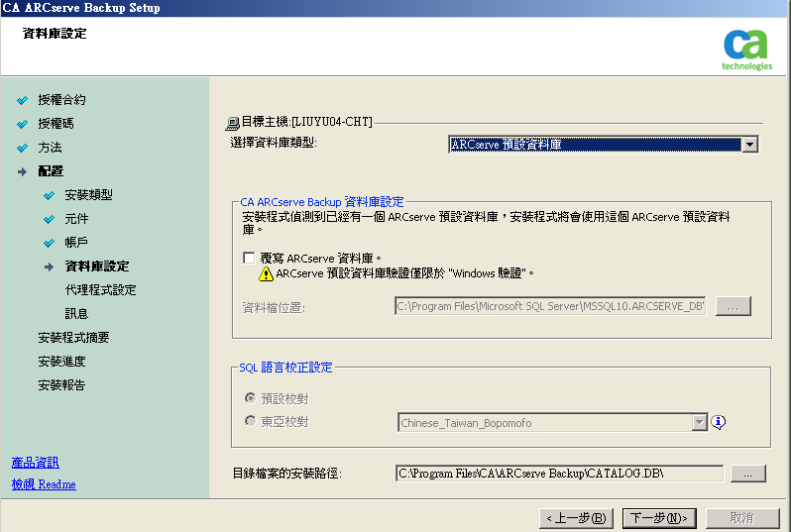Select the 代理程式設定 substep
This screenshot has width=791, height=532.
(100, 290)
